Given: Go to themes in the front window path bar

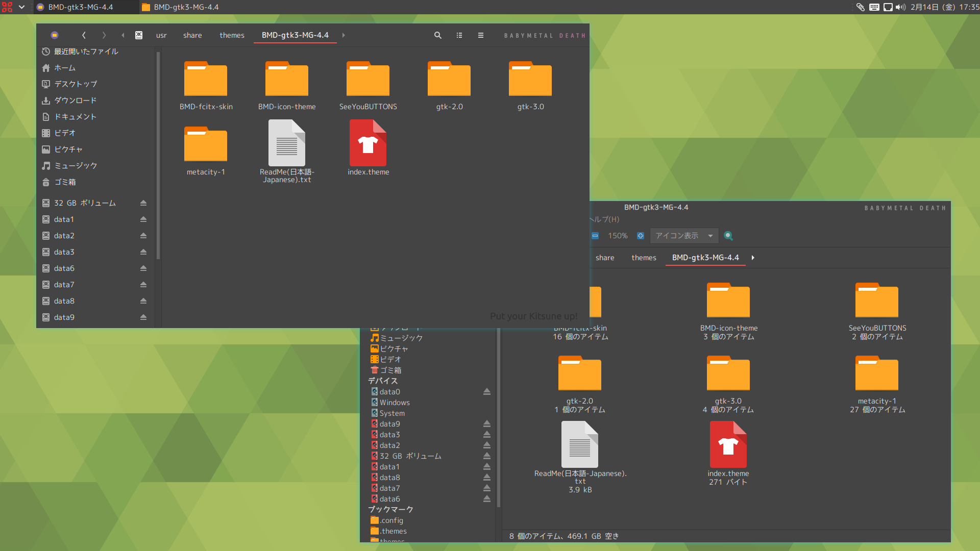Looking at the screenshot, I should coord(232,35).
